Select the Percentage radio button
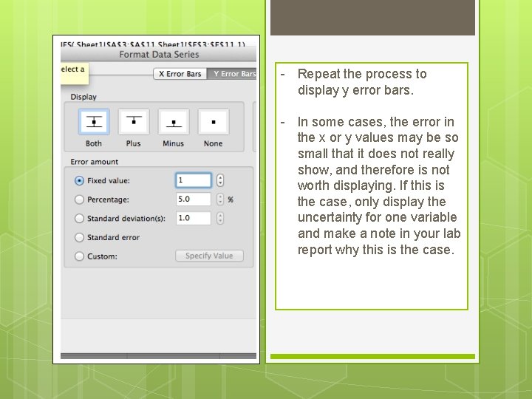 pyautogui.click(x=79, y=199)
